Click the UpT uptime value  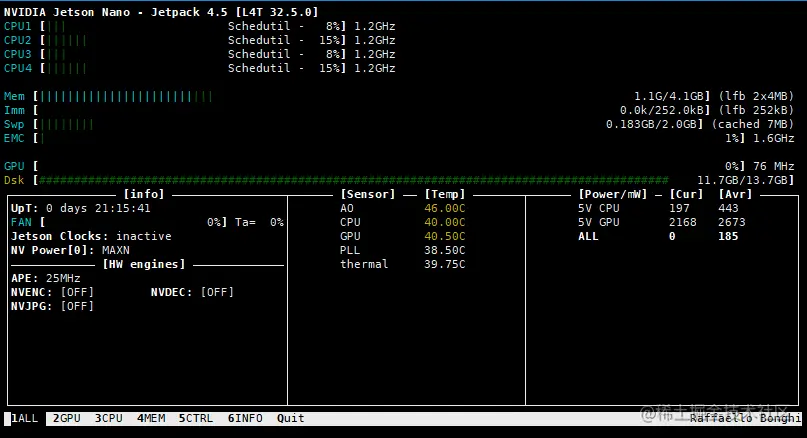point(98,208)
